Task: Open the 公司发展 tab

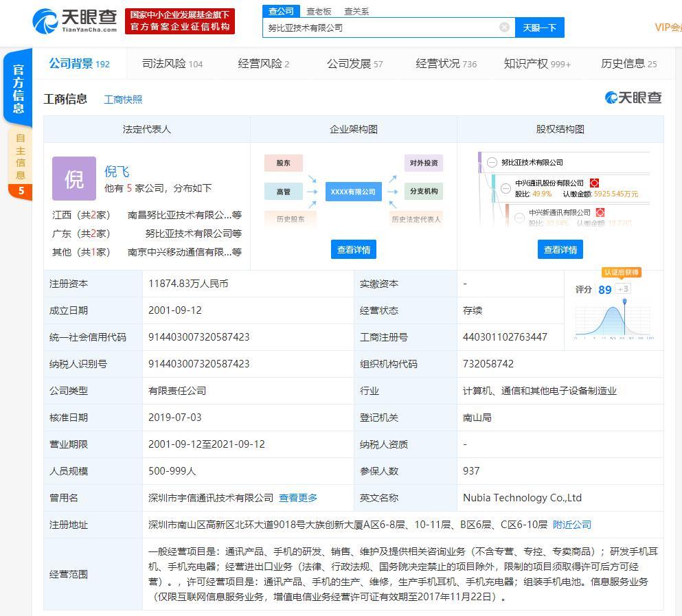Action: [355, 63]
